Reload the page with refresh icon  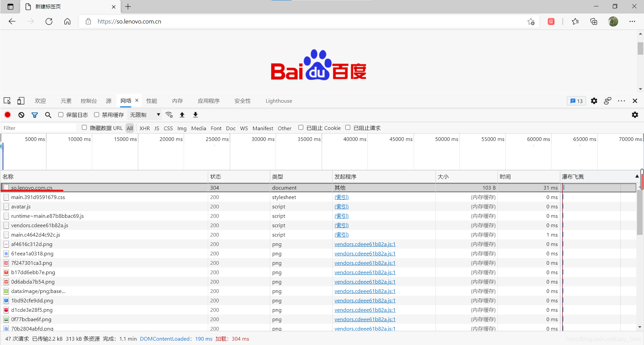pos(49,21)
